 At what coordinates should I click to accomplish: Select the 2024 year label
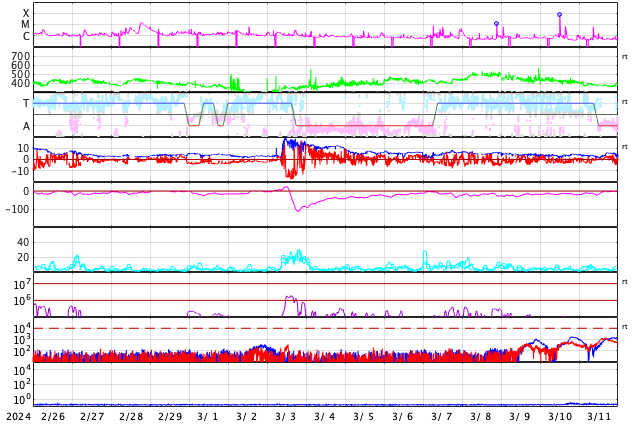(18, 416)
